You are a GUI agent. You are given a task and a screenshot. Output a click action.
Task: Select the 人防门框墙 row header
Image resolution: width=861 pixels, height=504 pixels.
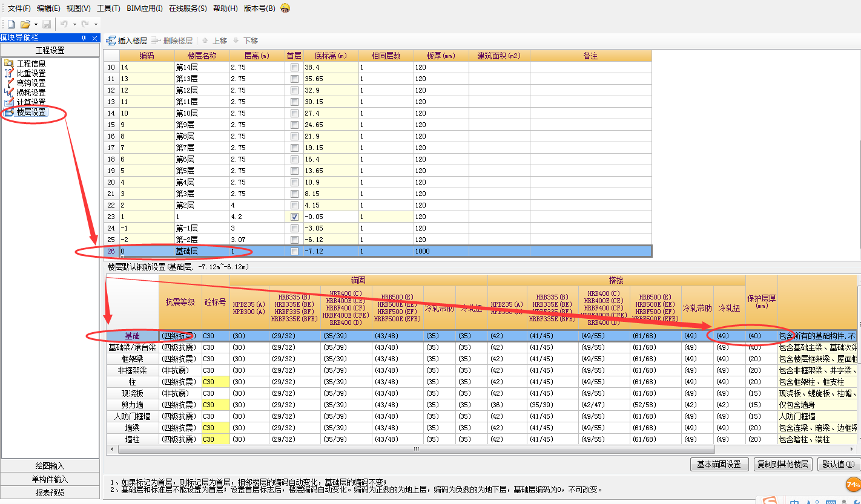coord(132,417)
